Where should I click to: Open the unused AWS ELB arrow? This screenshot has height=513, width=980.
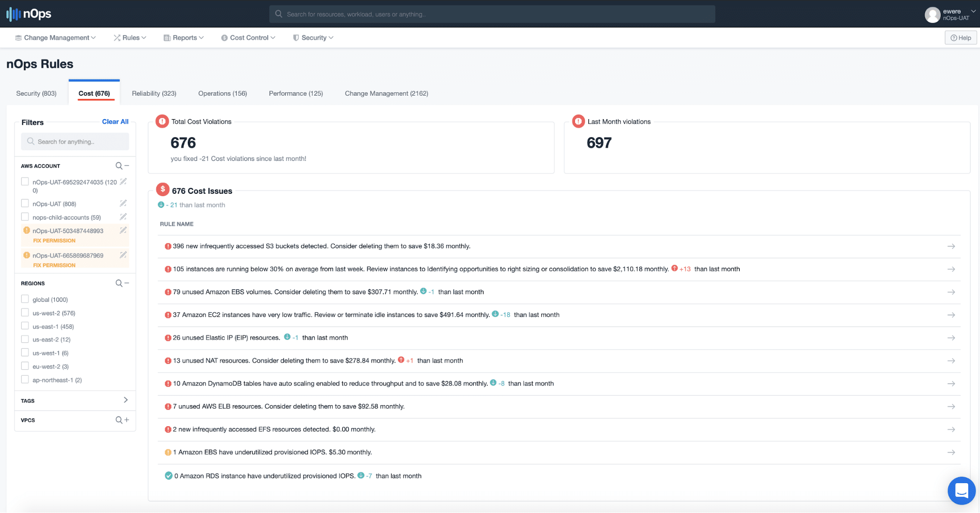pyautogui.click(x=951, y=407)
